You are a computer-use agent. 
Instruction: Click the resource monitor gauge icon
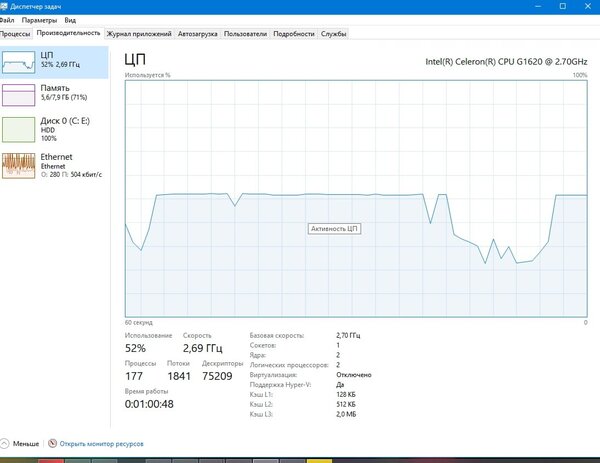tap(52, 443)
